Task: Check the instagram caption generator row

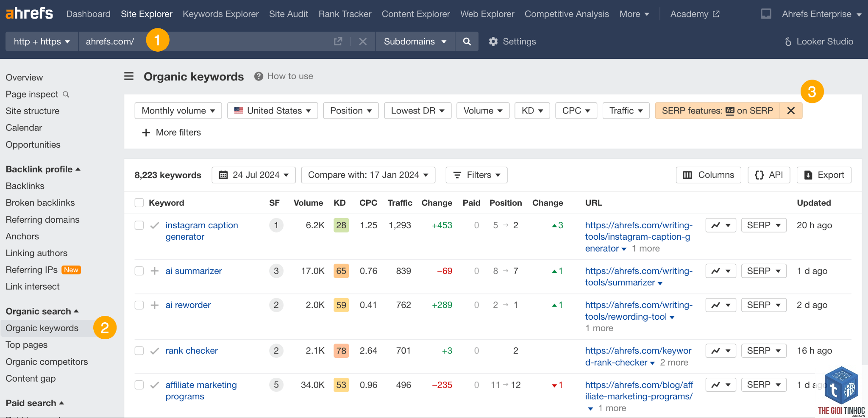Action: (139, 225)
